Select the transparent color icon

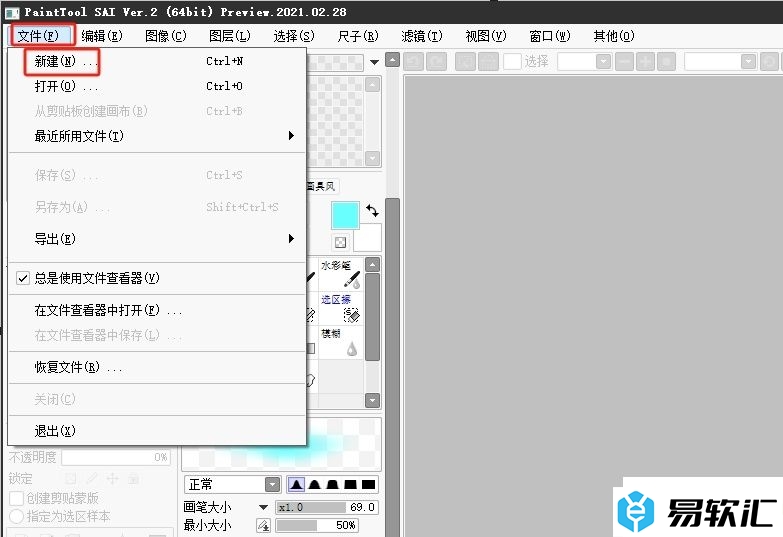[x=340, y=243]
